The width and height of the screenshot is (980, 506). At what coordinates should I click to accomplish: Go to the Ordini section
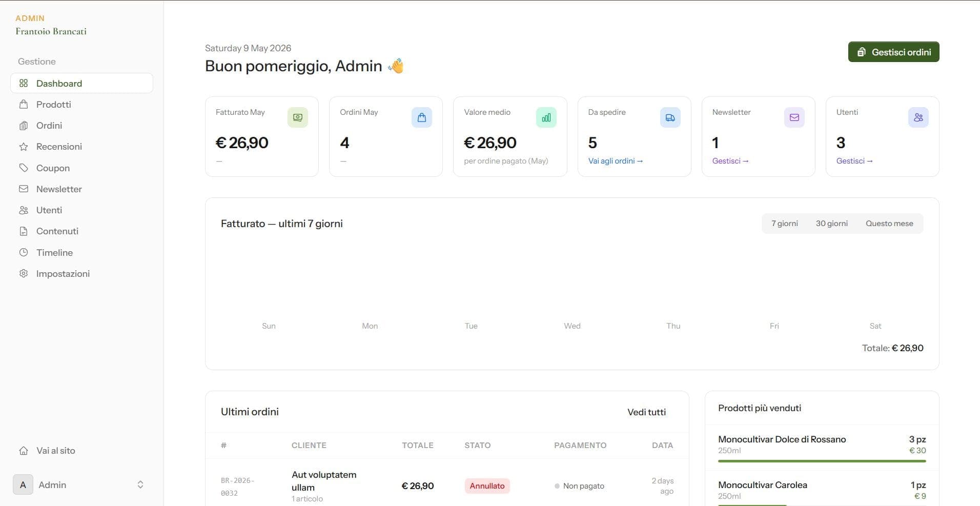coord(81,125)
